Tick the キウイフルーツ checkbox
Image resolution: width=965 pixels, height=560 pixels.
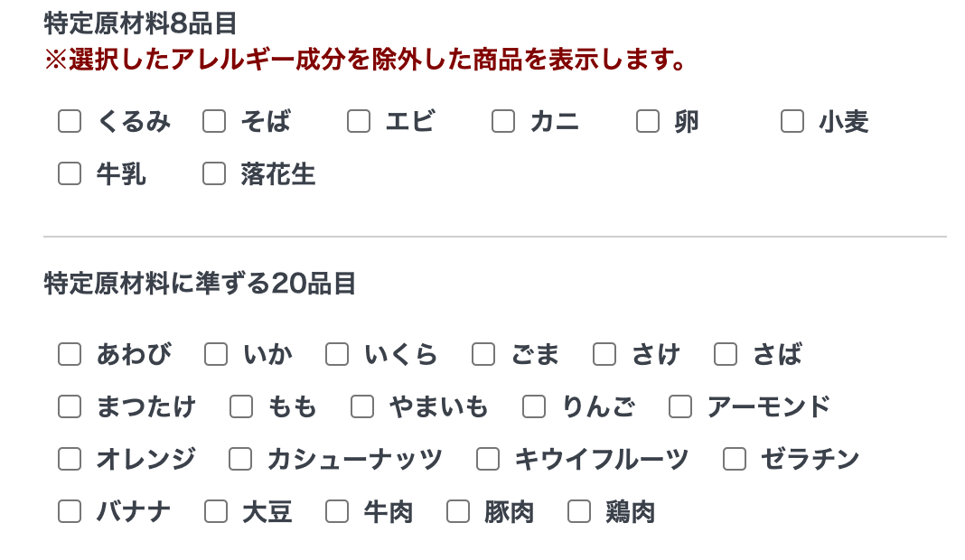[488, 459]
